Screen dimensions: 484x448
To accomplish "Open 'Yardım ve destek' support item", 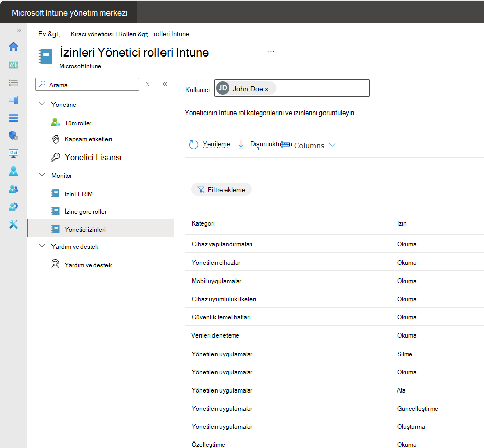I will tap(88, 265).
